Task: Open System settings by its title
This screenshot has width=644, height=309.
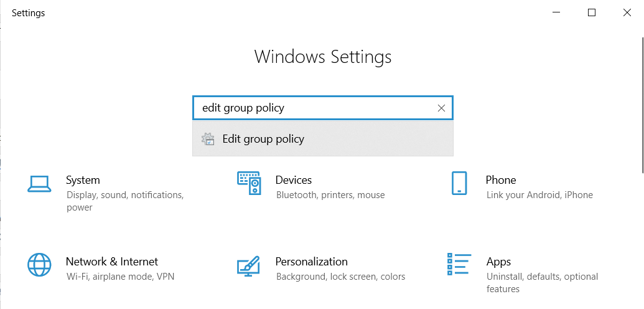Action: [x=83, y=180]
